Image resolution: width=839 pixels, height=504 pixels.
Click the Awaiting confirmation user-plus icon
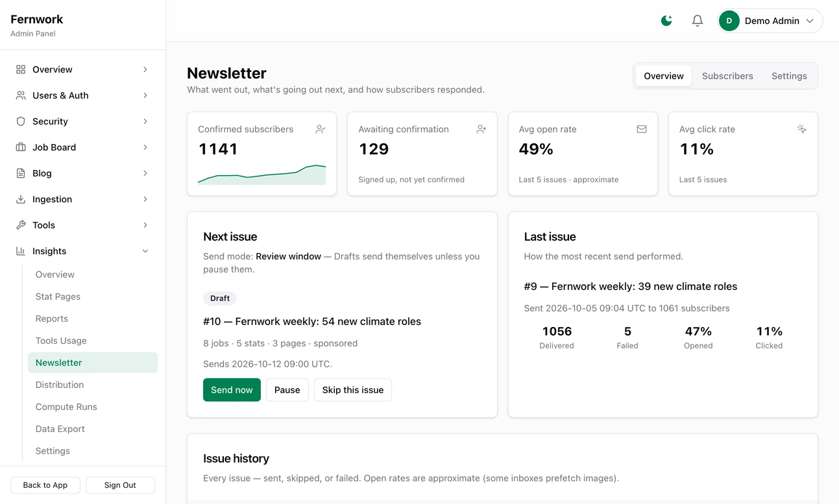[481, 129]
